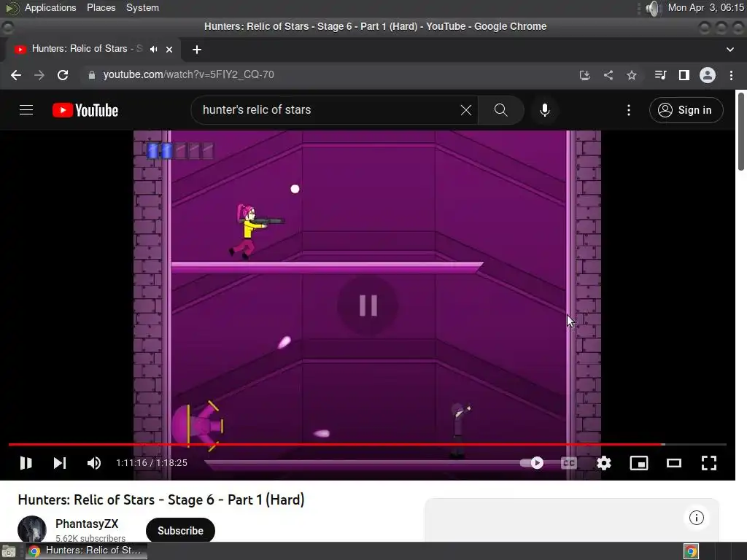Switch to miniplayer mode
Viewport: 747px width, 560px height.
click(639, 463)
